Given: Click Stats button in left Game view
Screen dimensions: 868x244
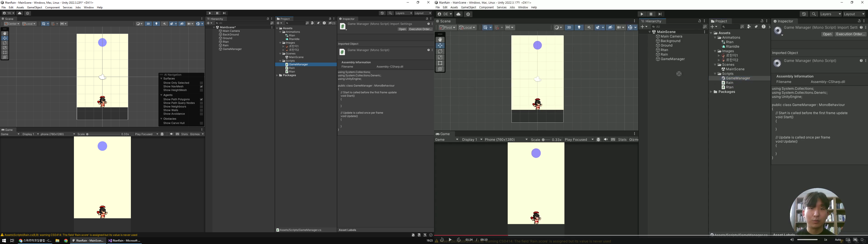Looking at the screenshot, I should (x=185, y=134).
